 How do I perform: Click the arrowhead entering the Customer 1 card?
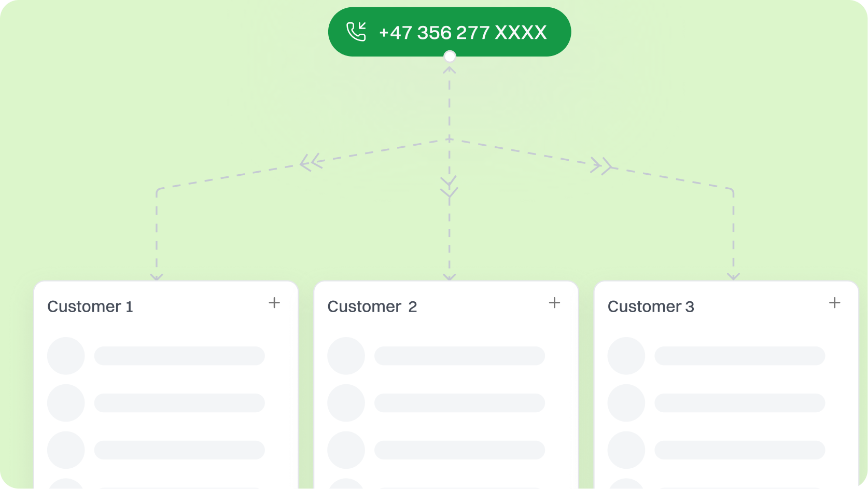[157, 276]
